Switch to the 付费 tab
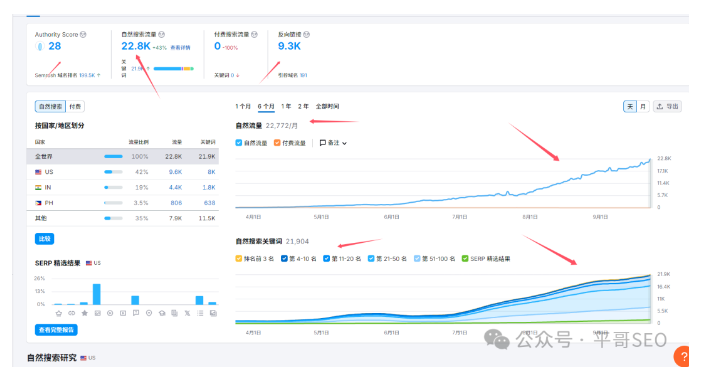 click(x=75, y=107)
